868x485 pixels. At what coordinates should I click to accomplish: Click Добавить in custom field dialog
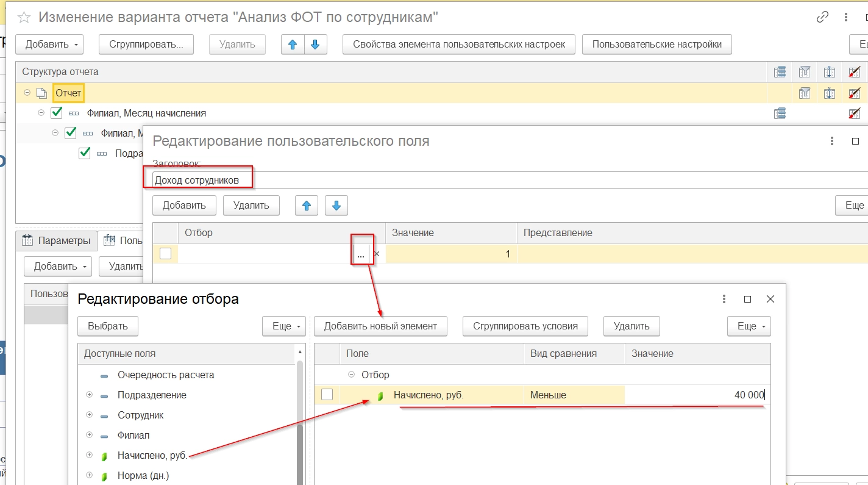[184, 206]
